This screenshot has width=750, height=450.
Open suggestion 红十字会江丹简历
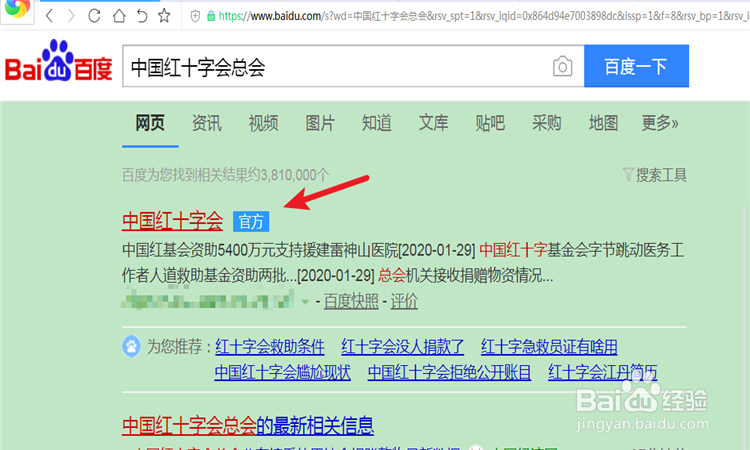point(603,372)
